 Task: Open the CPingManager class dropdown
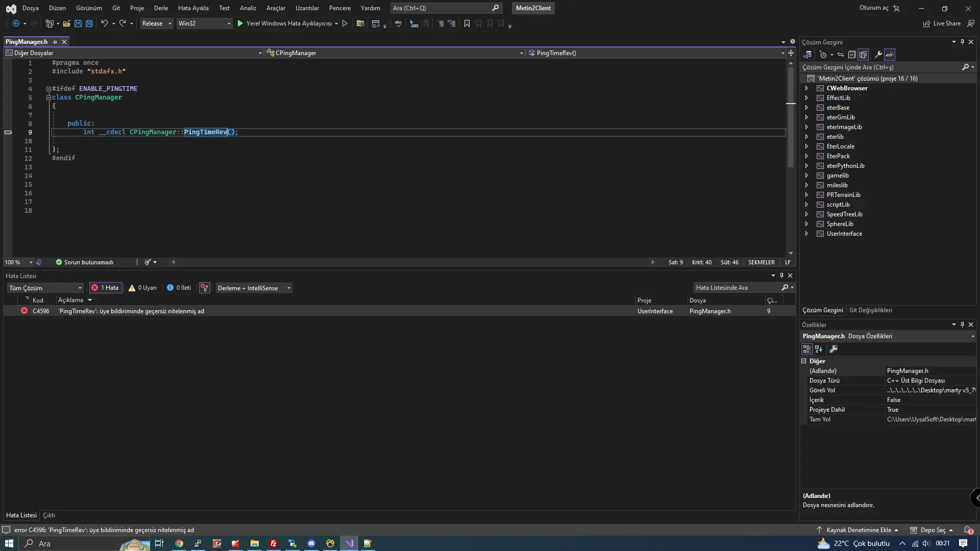395,53
